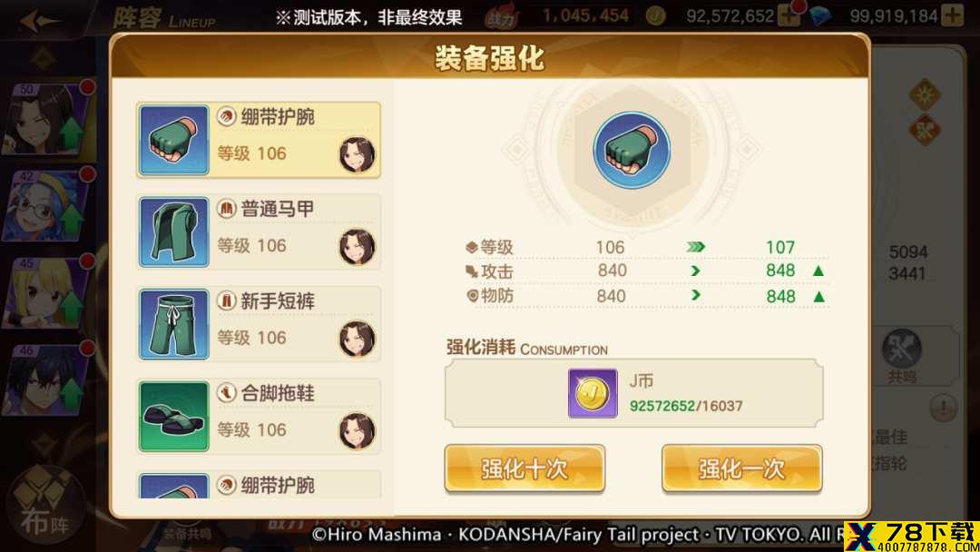This screenshot has height=552, width=980.
Task: Click the 强化一次 enhance once button
Action: point(742,468)
